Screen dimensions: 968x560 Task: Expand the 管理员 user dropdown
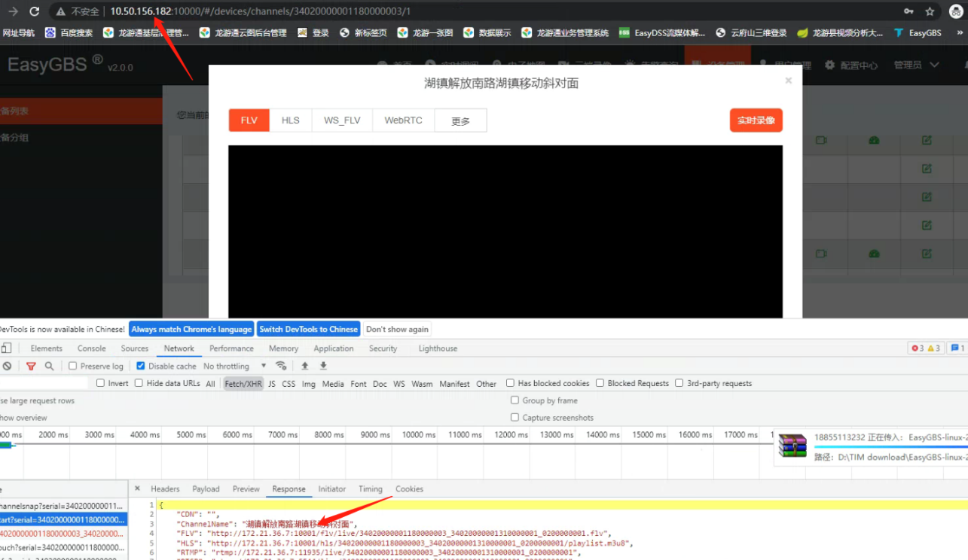click(917, 65)
